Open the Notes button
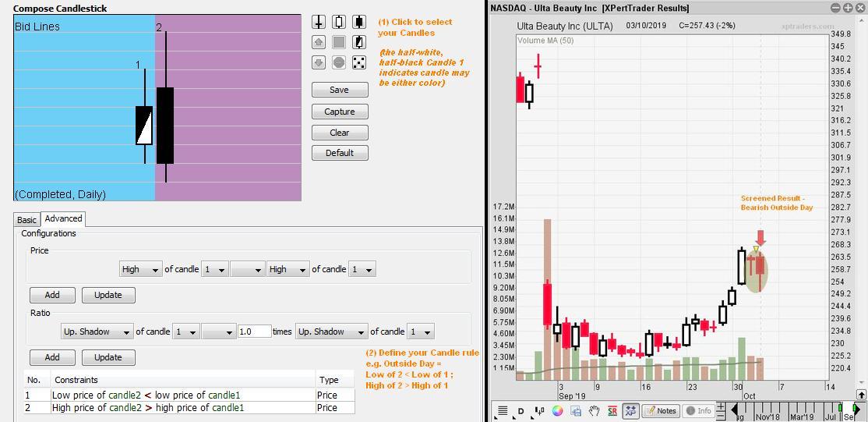The width and height of the screenshot is (868, 422). [661, 411]
